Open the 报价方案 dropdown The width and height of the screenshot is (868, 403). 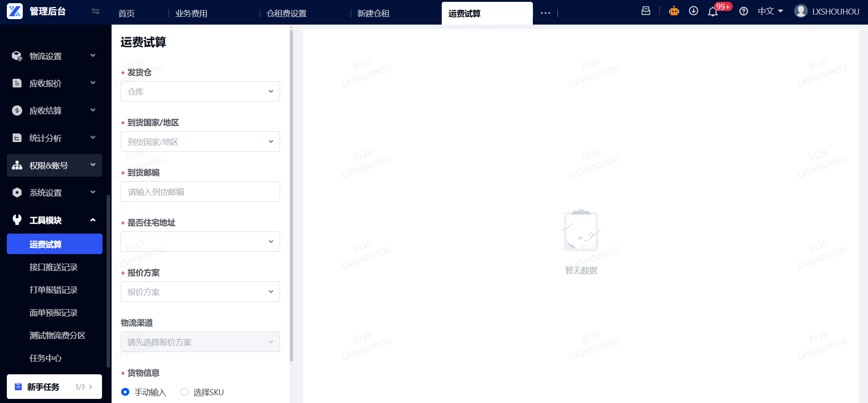coord(200,292)
